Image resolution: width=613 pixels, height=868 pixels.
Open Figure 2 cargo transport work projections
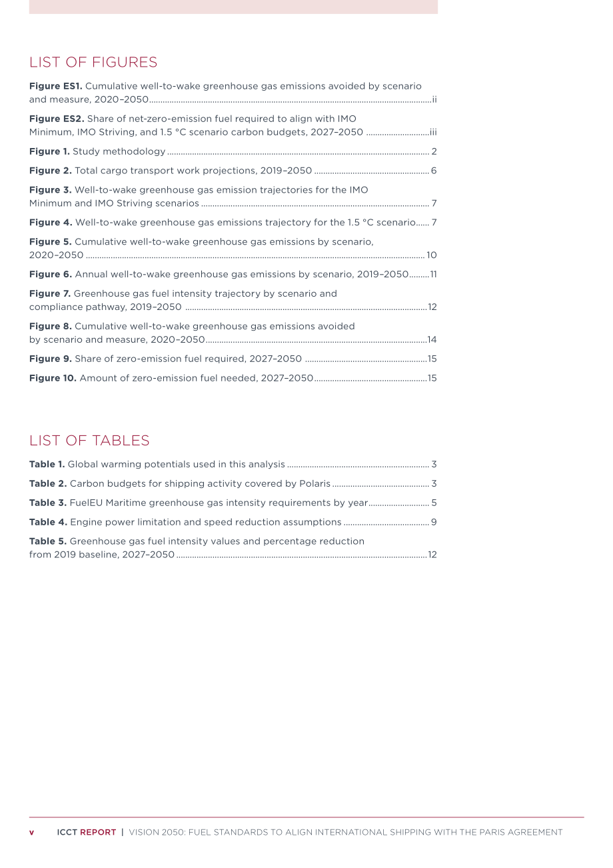point(233,171)
